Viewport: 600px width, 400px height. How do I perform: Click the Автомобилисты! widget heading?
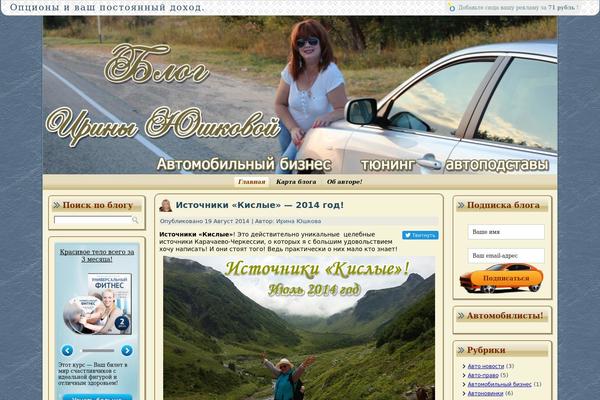[504, 316]
